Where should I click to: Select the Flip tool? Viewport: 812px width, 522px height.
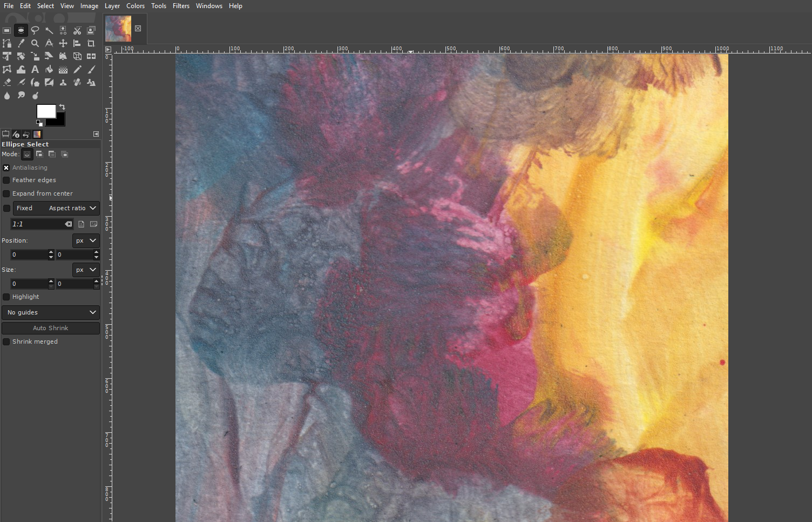pyautogui.click(x=91, y=56)
